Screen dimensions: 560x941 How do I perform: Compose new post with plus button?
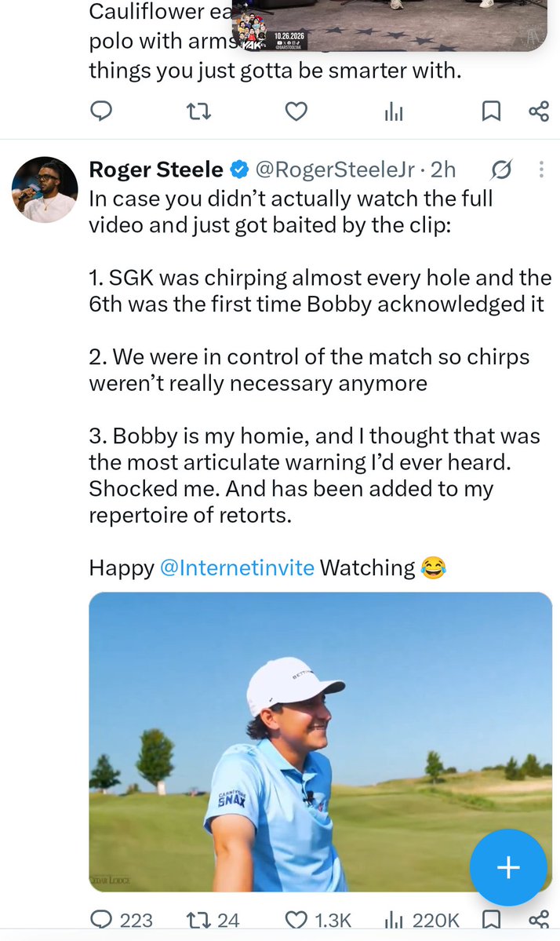(x=507, y=867)
